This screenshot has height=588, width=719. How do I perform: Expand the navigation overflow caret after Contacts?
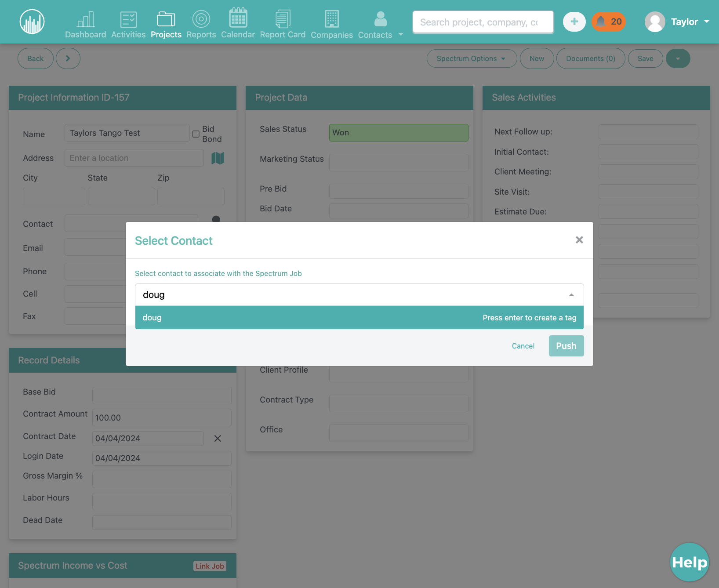click(401, 34)
